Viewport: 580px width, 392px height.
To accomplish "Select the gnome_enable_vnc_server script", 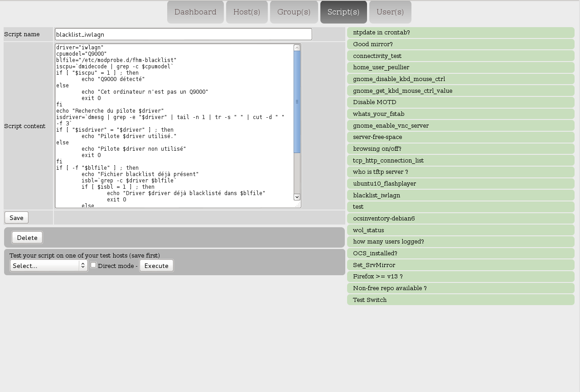I will [x=460, y=125].
